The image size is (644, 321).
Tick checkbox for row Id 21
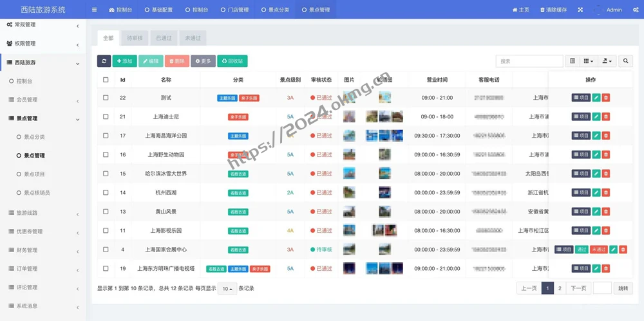click(106, 116)
